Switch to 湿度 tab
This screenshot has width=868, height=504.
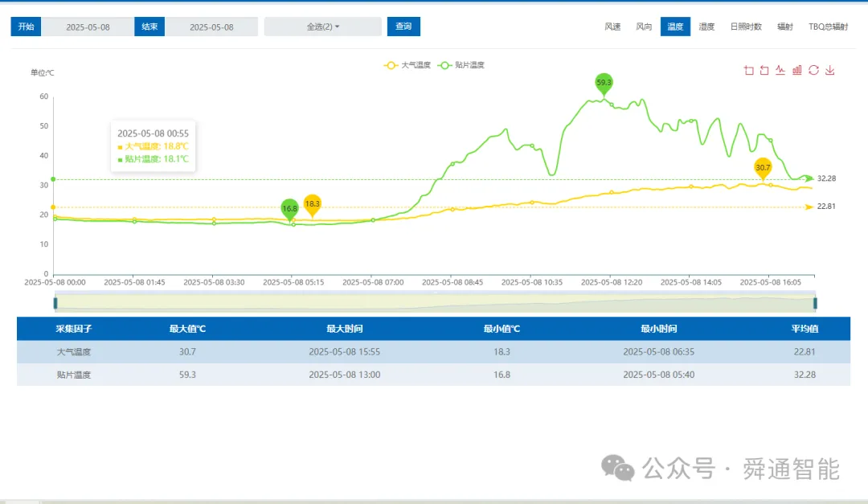(x=706, y=27)
